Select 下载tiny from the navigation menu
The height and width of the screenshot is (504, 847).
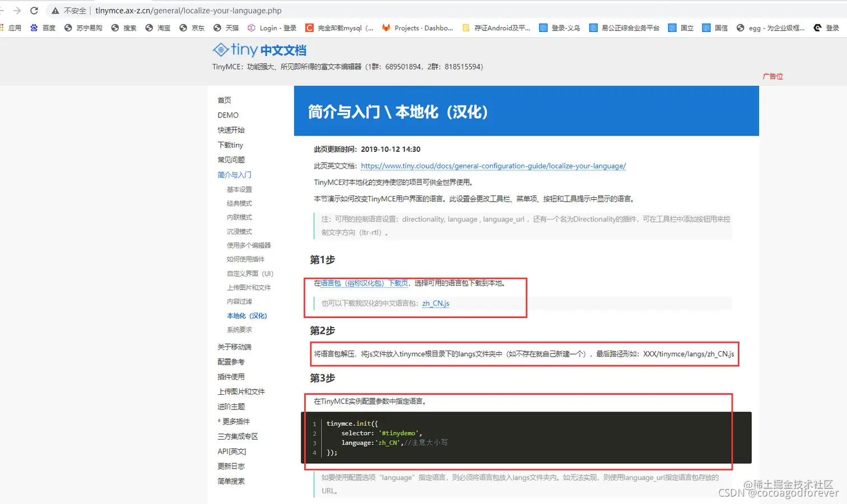pos(230,144)
